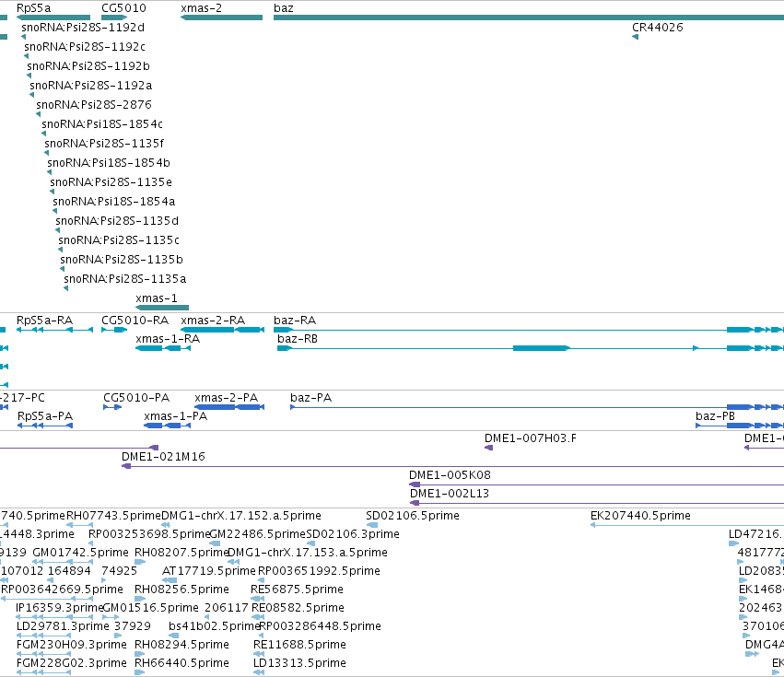Select the RH08256.5prime EST label
Image resolution: width=784 pixels, height=677 pixels.
click(x=182, y=590)
